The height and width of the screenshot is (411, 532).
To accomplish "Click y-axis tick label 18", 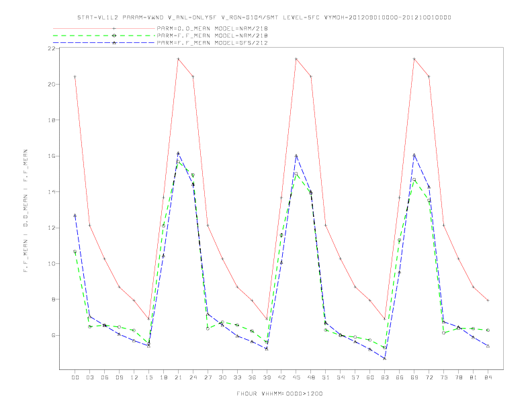I will click(51, 120).
